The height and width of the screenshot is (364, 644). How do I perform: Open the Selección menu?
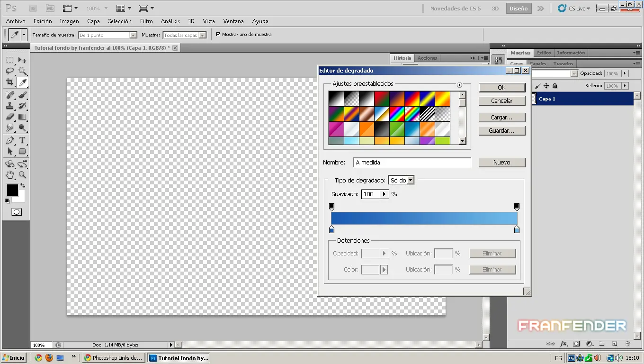point(120,21)
